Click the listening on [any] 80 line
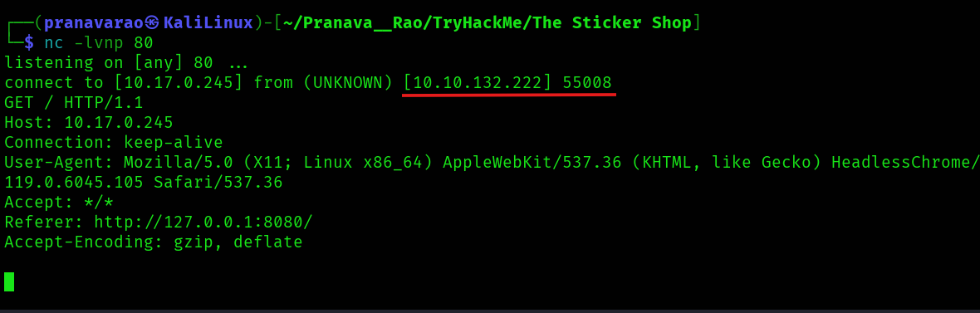The image size is (980, 313). [126, 63]
